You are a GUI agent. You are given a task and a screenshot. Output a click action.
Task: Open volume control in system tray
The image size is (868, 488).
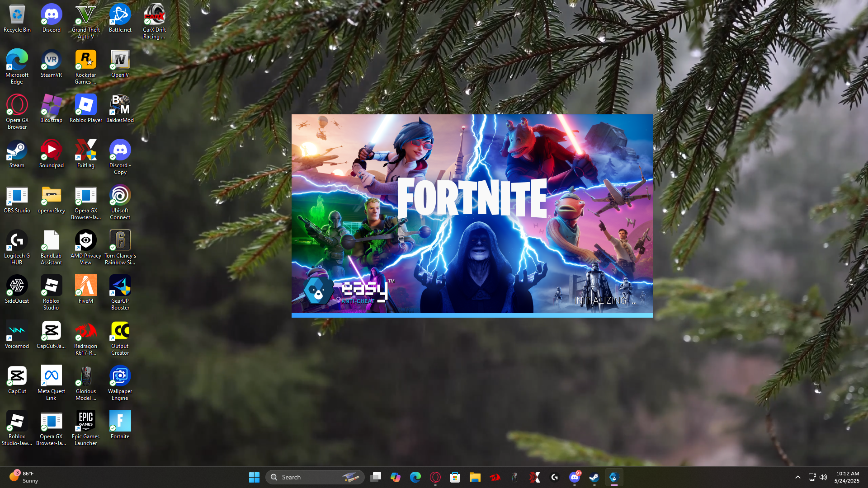(x=823, y=477)
